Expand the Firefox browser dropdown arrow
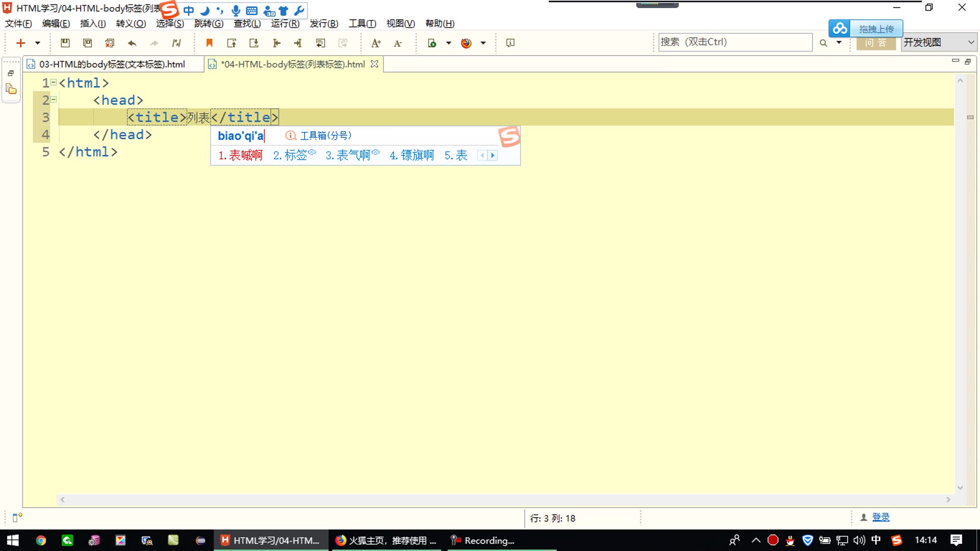 [x=483, y=43]
